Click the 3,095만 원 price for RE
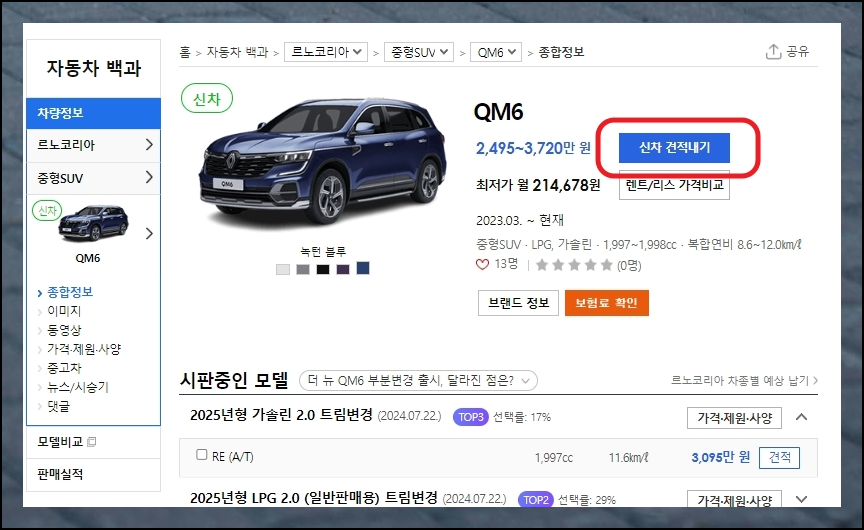The image size is (864, 530). [720, 457]
